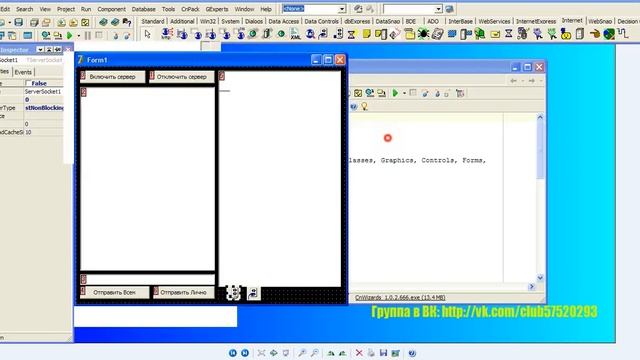Select the non-visual socket component on Form1
640x360 pixels.
coord(233,293)
